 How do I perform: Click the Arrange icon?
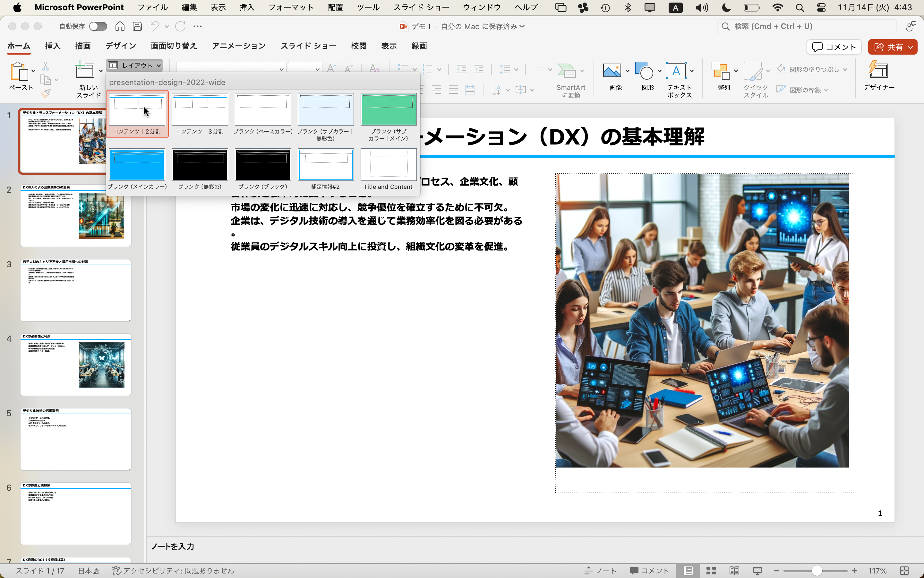[x=720, y=71]
